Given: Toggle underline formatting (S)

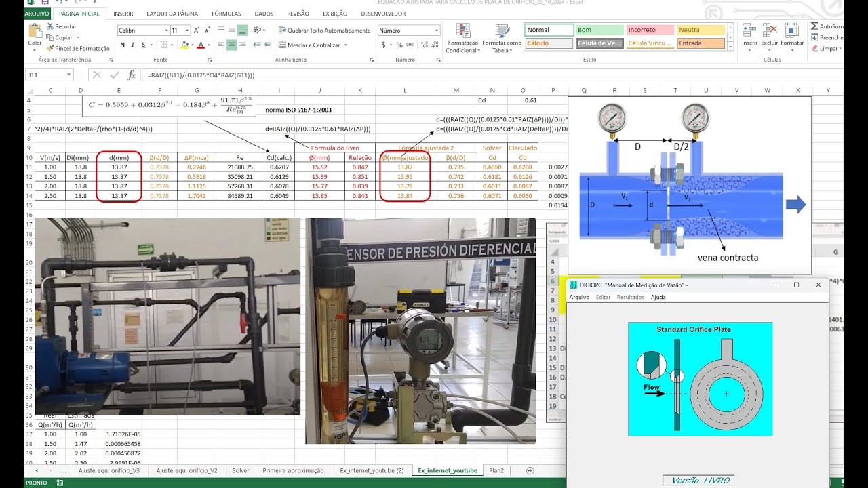Looking at the screenshot, I should pyautogui.click(x=143, y=45).
